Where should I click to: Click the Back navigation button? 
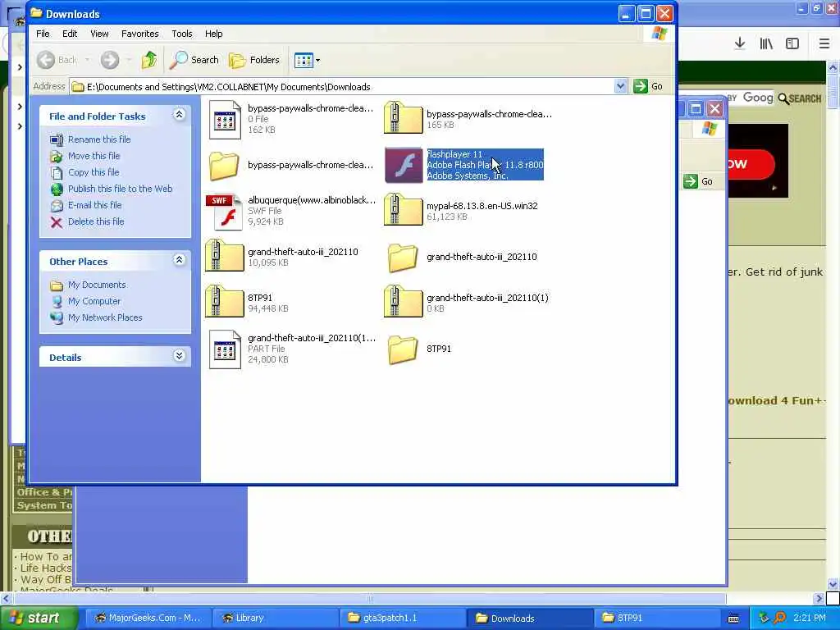[x=57, y=59]
